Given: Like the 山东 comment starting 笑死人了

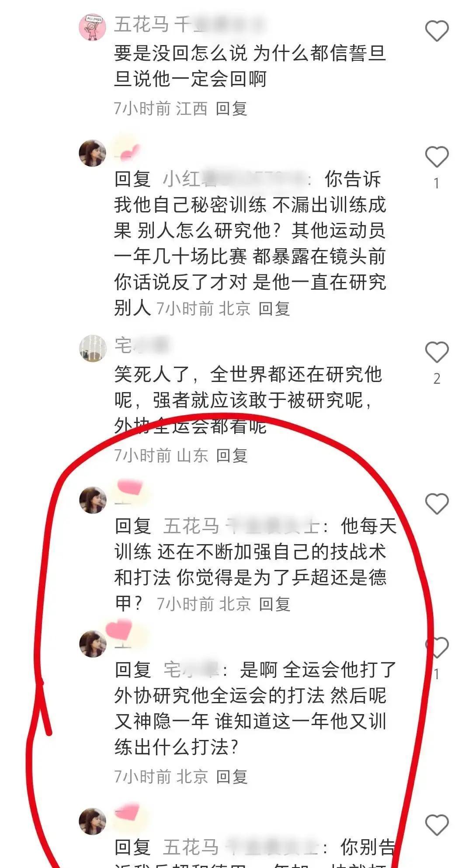Looking at the screenshot, I should [x=437, y=352].
